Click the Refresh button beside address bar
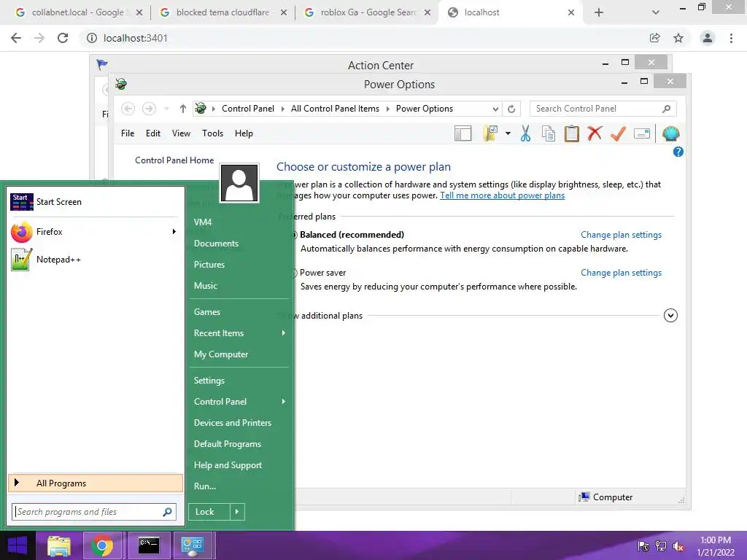747x560 pixels. pyautogui.click(x=511, y=109)
